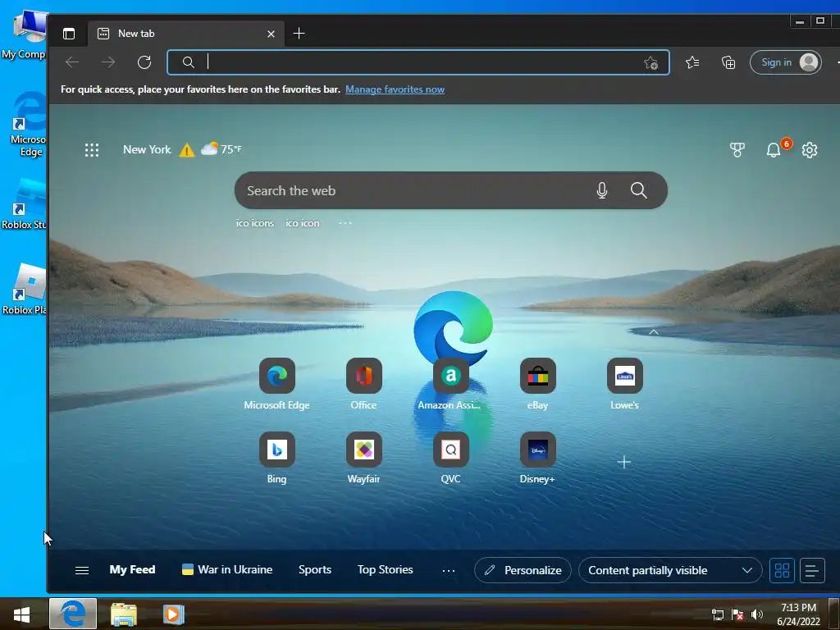Add a new quick link site

coord(624,462)
